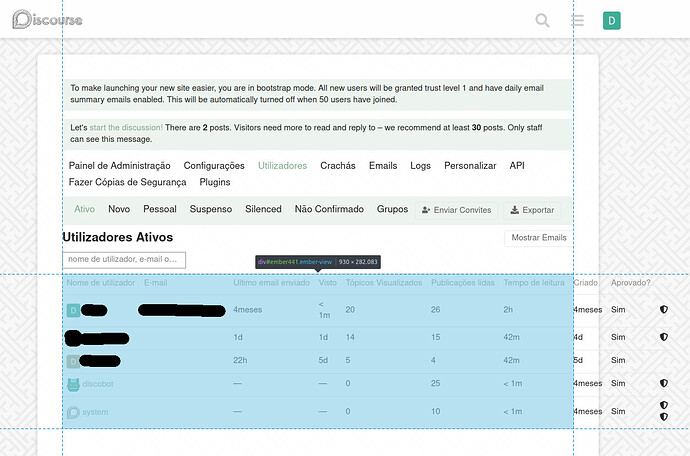Sort by Tópicos Visualizados column
The width and height of the screenshot is (690, 456).
pos(384,283)
